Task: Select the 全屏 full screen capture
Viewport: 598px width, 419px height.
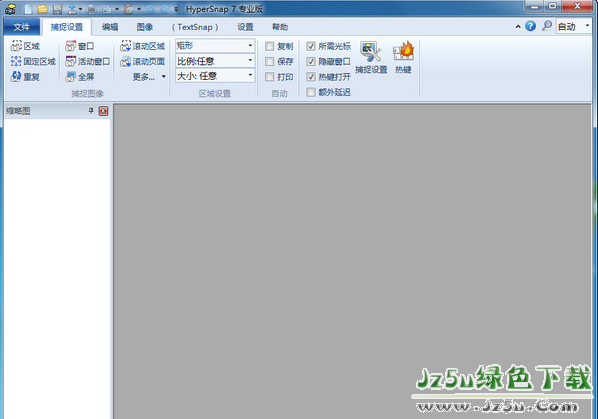Action: tap(79, 77)
